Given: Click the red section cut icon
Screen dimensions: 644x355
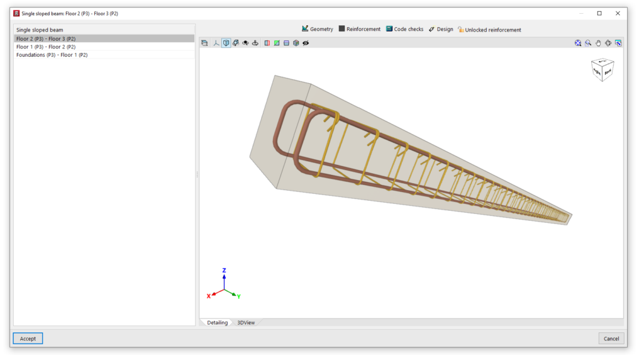Looking at the screenshot, I should [267, 43].
